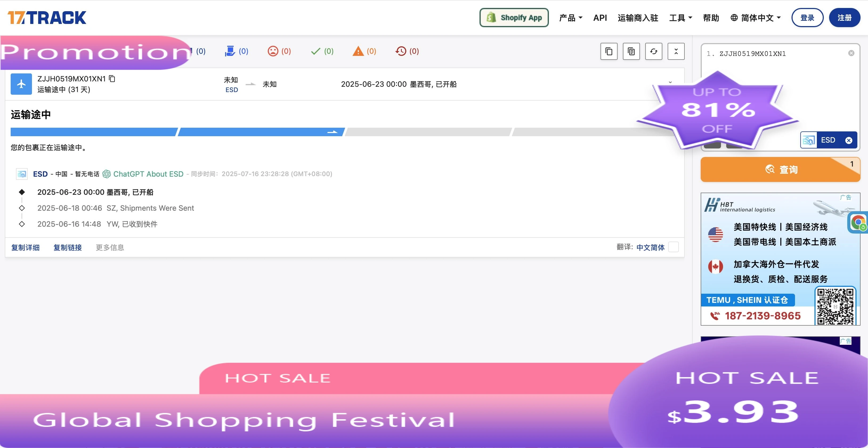Open the 简体中文 language dropdown
Image resolution: width=868 pixels, height=448 pixels.
click(x=755, y=18)
